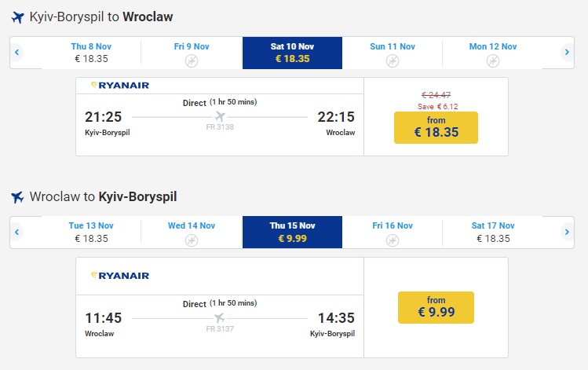Click the 21:25 Kyiv-Boryspil departure time
The width and height of the screenshot is (588, 370).
point(104,117)
